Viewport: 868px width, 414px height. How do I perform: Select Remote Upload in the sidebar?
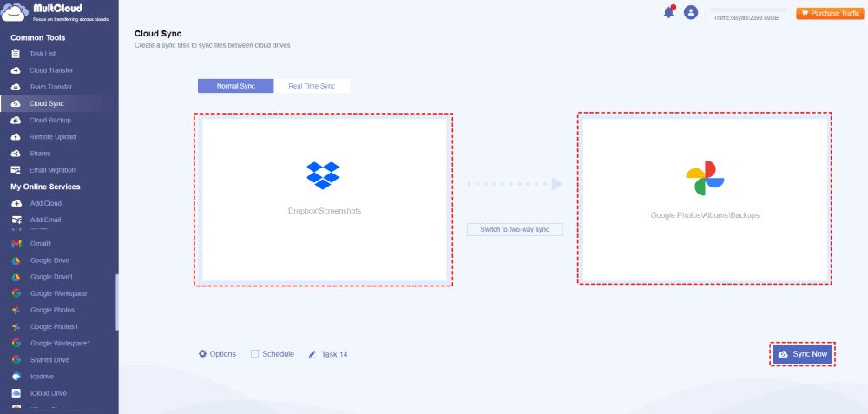(53, 137)
